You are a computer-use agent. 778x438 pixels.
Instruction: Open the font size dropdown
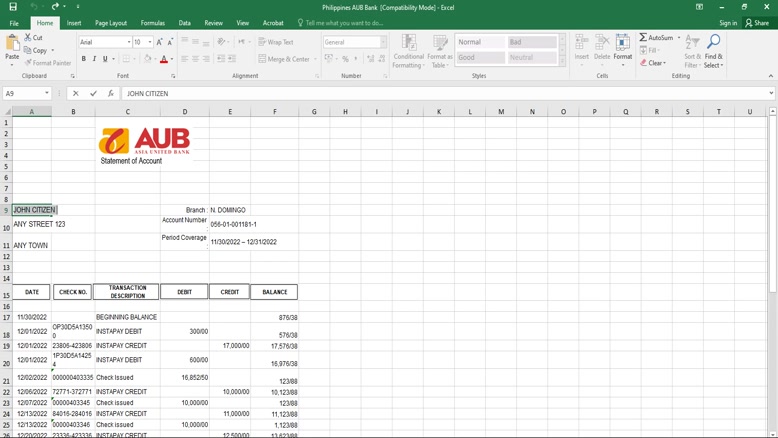[150, 42]
